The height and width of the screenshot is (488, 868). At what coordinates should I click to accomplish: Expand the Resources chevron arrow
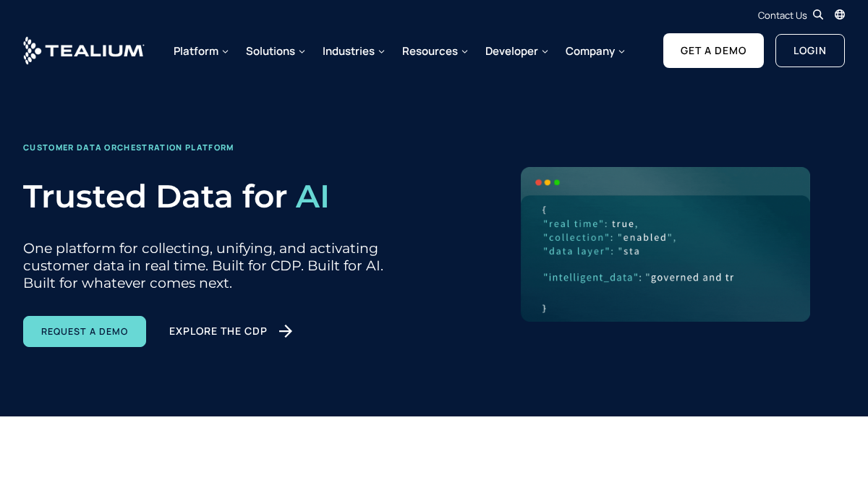coord(464,51)
